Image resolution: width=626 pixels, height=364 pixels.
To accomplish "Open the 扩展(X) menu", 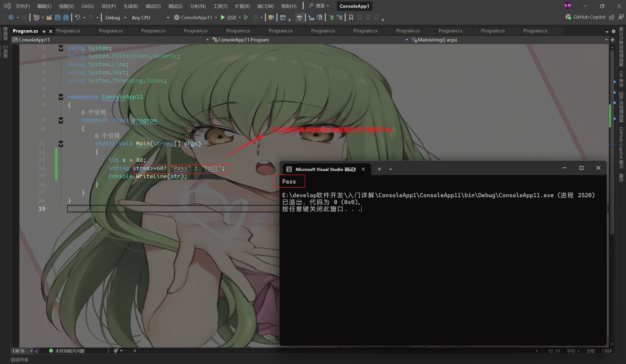I will 243,6.
